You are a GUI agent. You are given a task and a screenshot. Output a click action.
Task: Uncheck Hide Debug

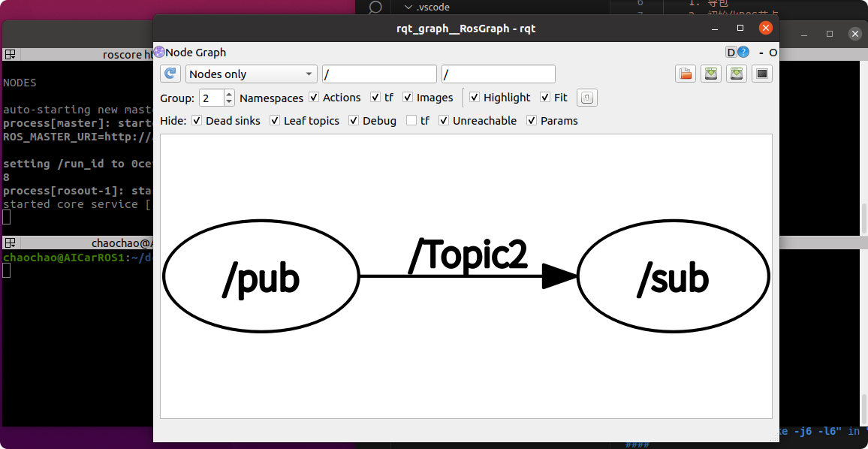[354, 121]
